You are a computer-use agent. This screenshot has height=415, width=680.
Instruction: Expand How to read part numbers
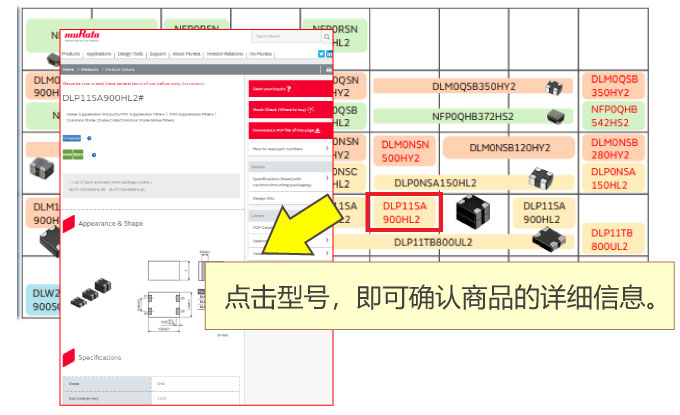click(x=288, y=149)
